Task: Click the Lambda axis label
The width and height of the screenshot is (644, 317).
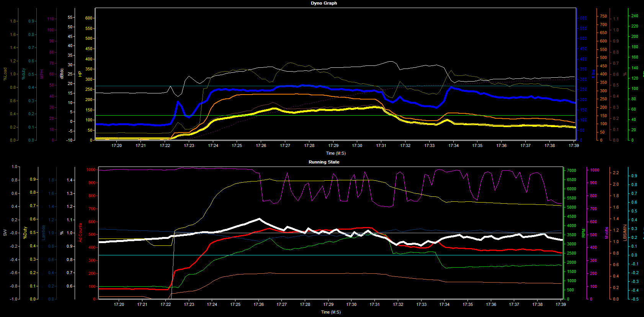Action: coord(43,233)
